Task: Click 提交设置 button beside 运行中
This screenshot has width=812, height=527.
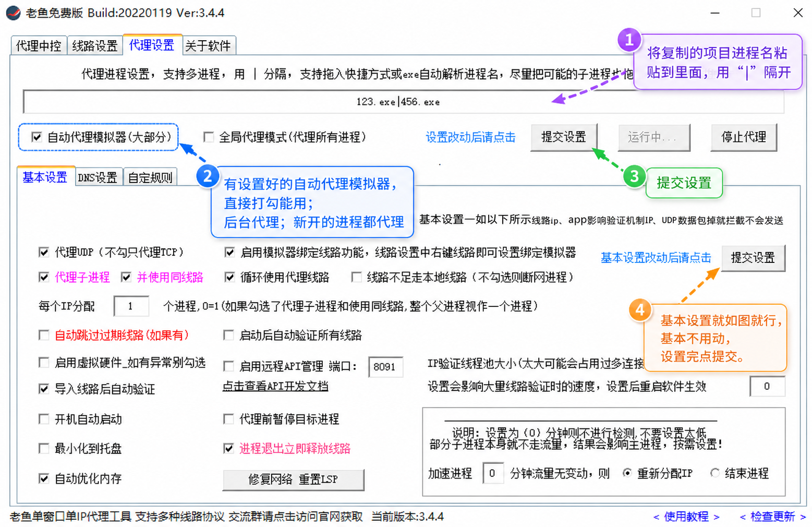Action: point(564,137)
